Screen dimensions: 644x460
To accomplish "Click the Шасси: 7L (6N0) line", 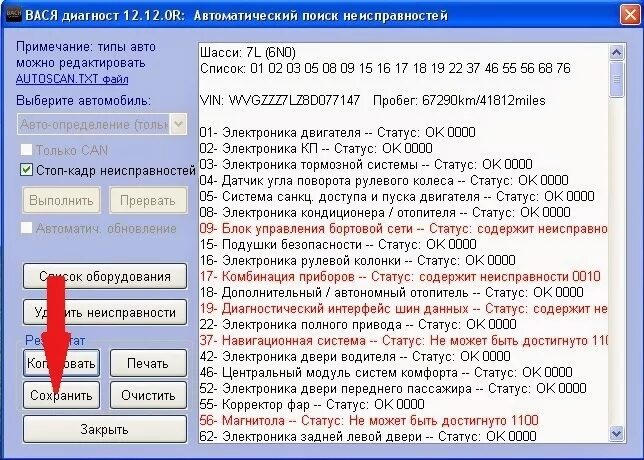I will click(x=248, y=52).
